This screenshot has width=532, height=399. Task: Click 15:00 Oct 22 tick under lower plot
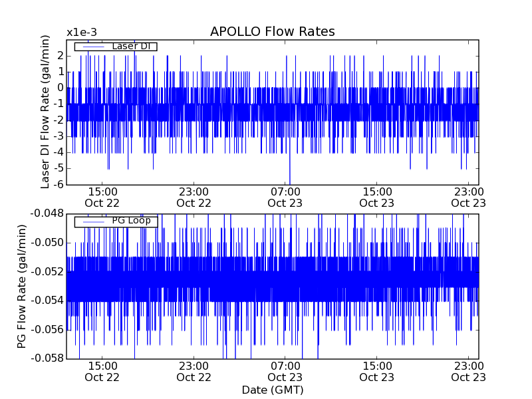tap(102, 371)
